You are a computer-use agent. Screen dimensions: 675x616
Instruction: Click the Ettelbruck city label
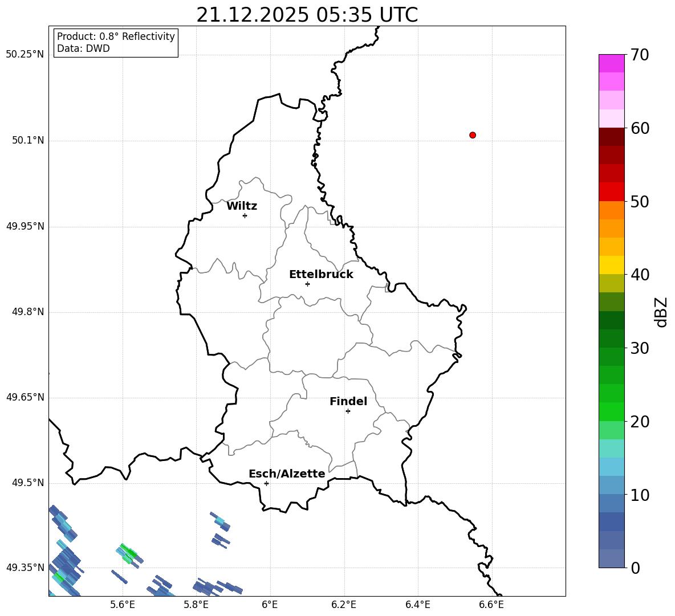[321, 275]
